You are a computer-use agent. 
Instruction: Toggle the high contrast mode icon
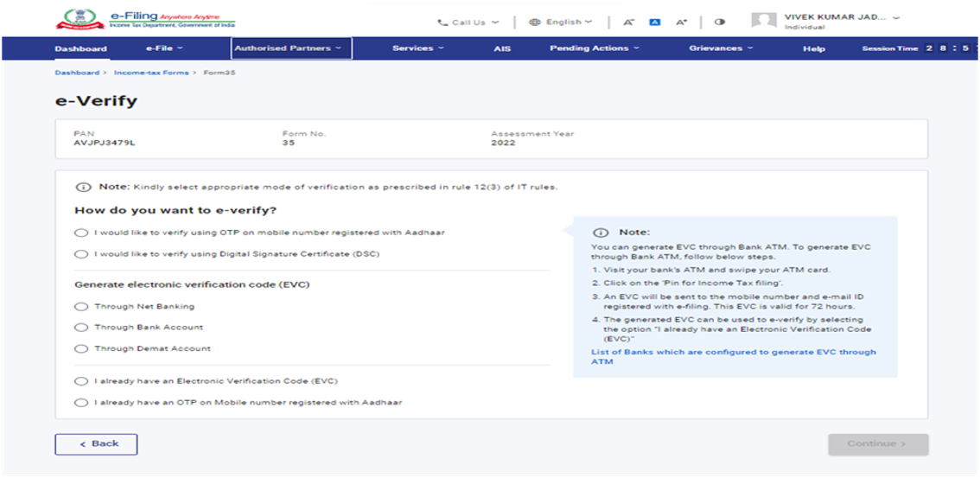(720, 22)
